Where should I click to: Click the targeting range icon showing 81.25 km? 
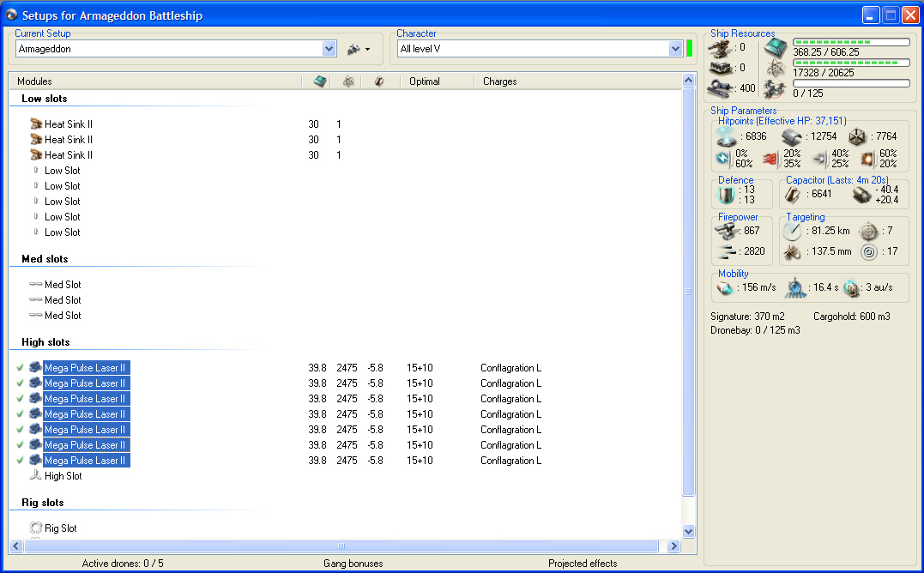click(x=792, y=232)
